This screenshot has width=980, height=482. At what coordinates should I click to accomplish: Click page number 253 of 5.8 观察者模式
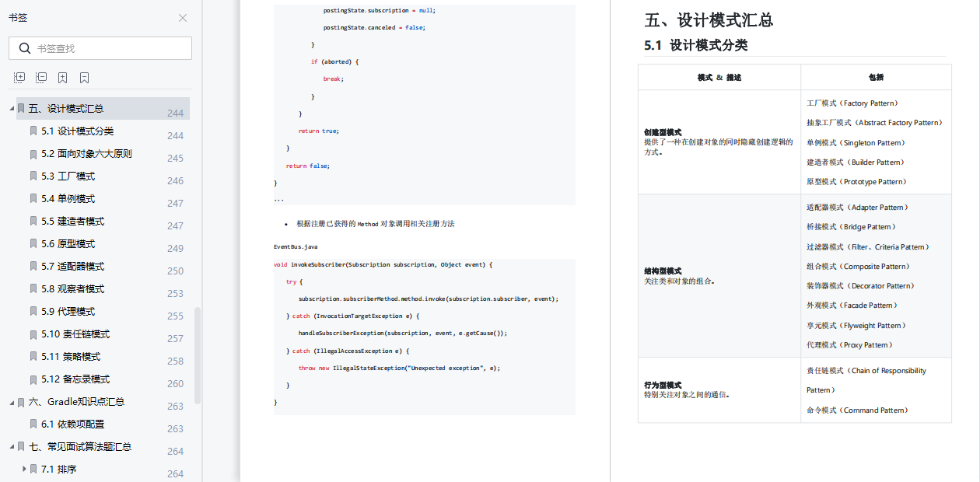click(175, 294)
